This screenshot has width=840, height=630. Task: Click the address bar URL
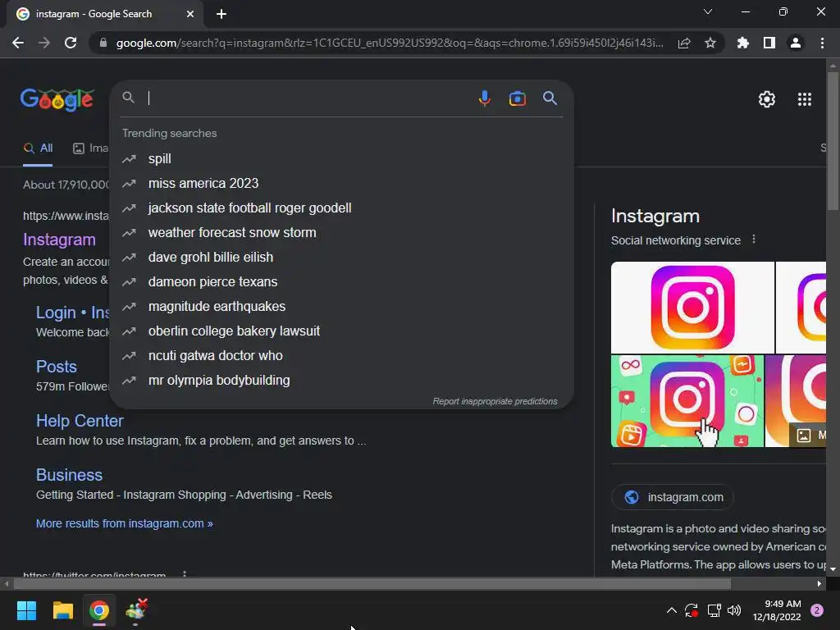tap(390, 43)
